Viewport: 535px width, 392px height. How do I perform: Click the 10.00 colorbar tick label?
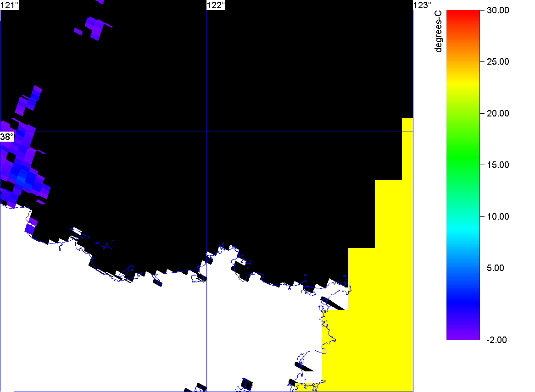(497, 216)
